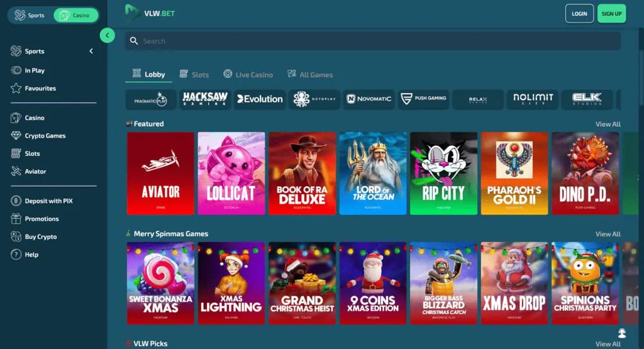Launch Xmas Lightning thumbnail
This screenshot has height=349, width=644.
[231, 284]
